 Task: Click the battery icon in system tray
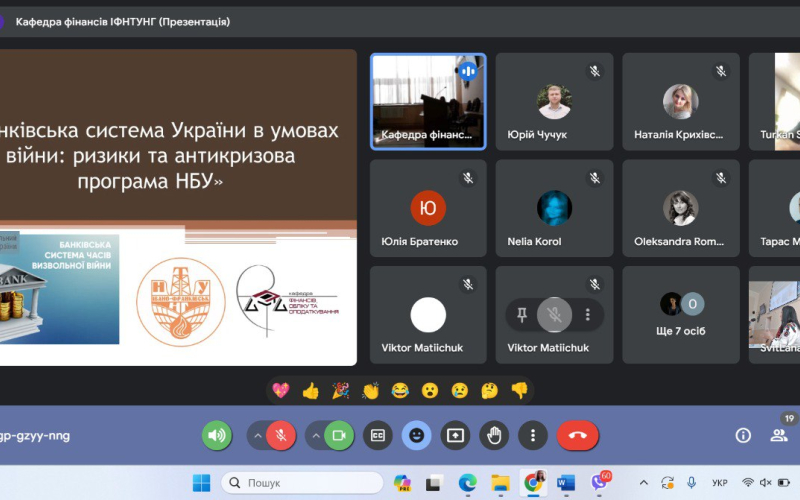(x=783, y=483)
